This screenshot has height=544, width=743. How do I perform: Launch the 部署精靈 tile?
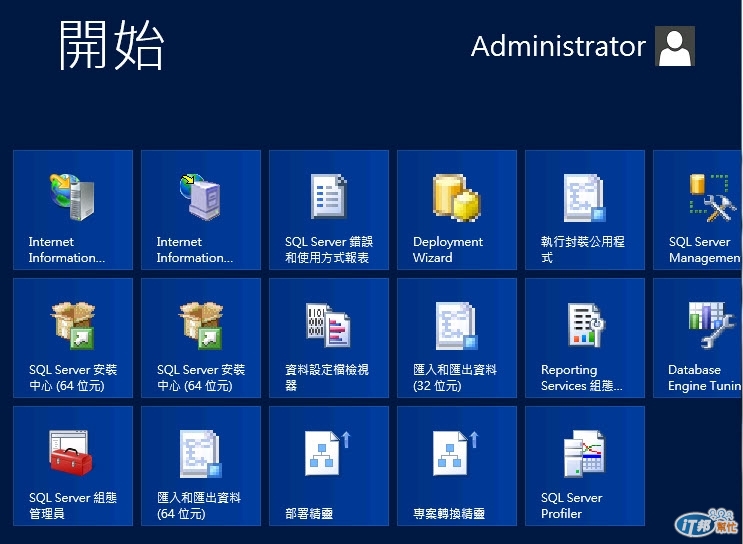coord(329,466)
